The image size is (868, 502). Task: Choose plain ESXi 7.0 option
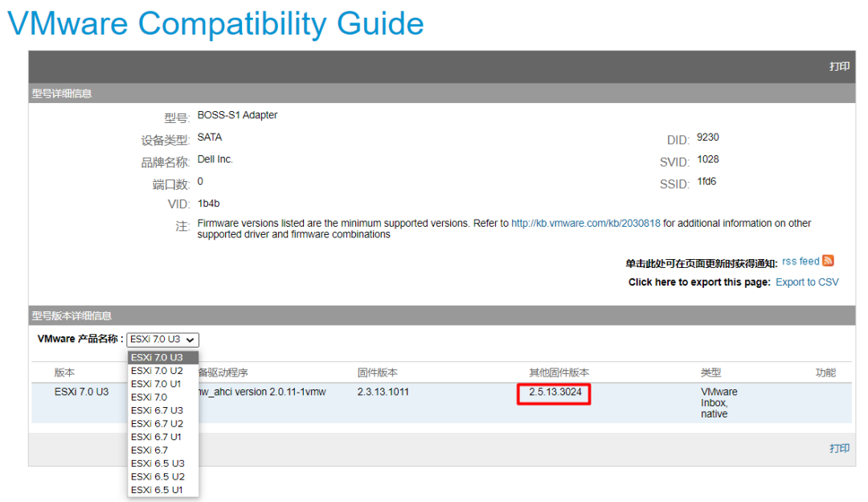(162, 397)
